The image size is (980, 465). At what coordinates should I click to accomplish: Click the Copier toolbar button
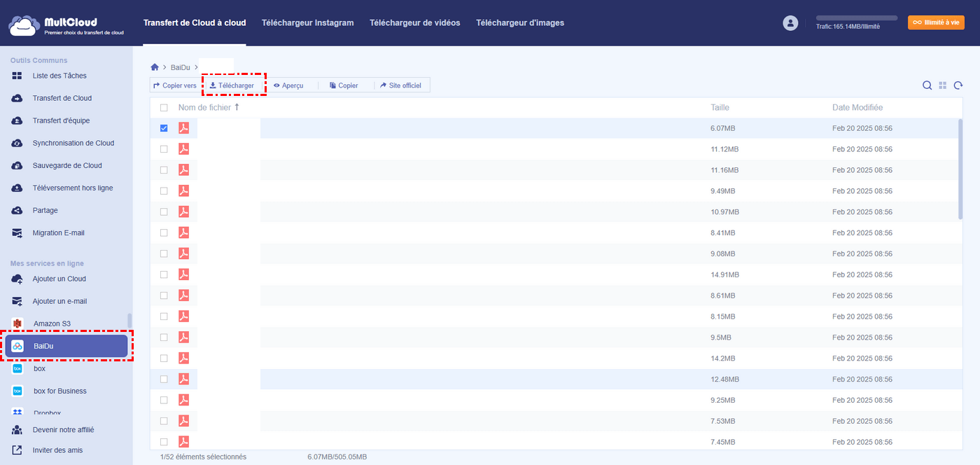click(344, 85)
